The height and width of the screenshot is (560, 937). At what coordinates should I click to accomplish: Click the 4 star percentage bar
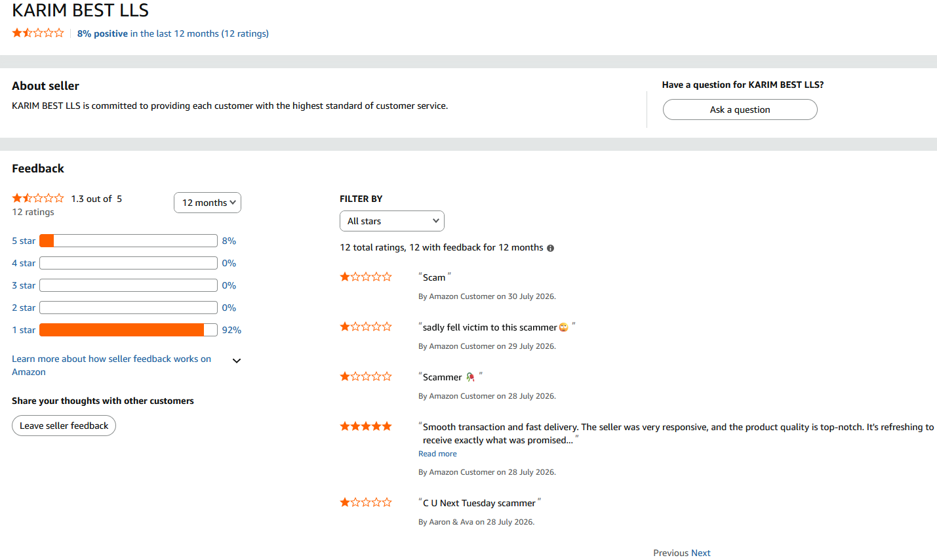click(x=129, y=263)
